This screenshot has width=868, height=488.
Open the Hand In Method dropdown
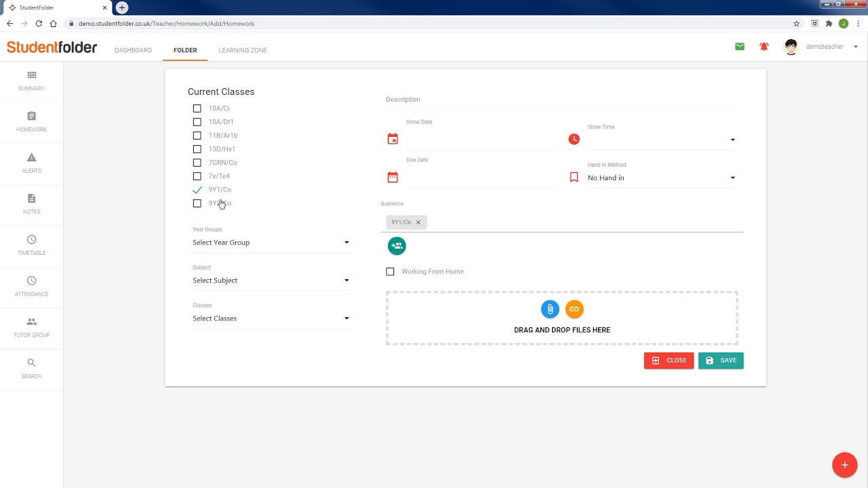[x=662, y=178]
